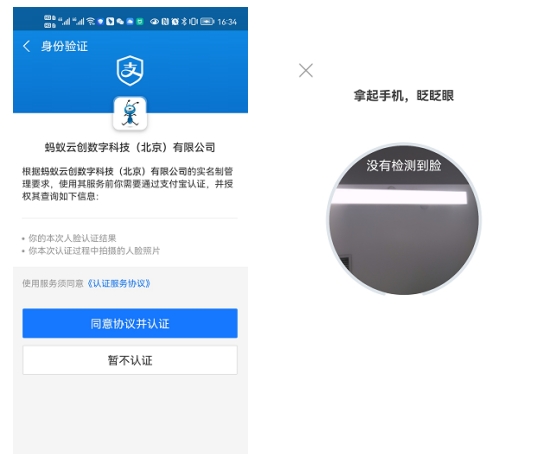Viewport: 544px width, 454px height.
Task: Click the battery indicator icon
Action: tap(207, 22)
